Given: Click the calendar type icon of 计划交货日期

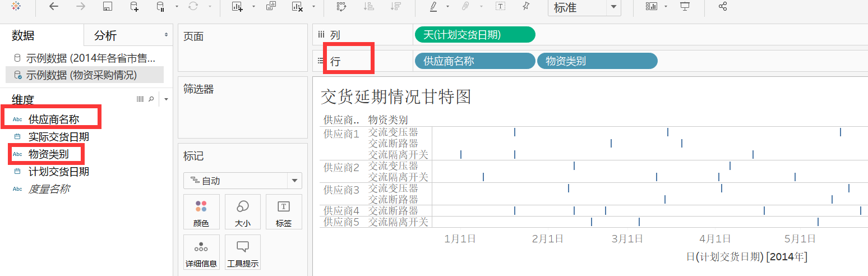Looking at the screenshot, I should click(17, 172).
